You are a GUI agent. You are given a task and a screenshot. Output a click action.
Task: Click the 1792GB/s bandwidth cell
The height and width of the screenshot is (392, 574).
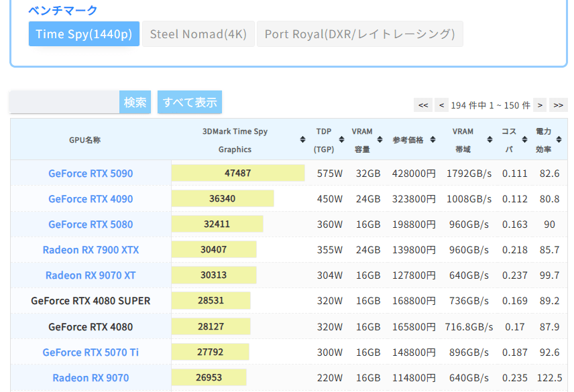coord(469,174)
